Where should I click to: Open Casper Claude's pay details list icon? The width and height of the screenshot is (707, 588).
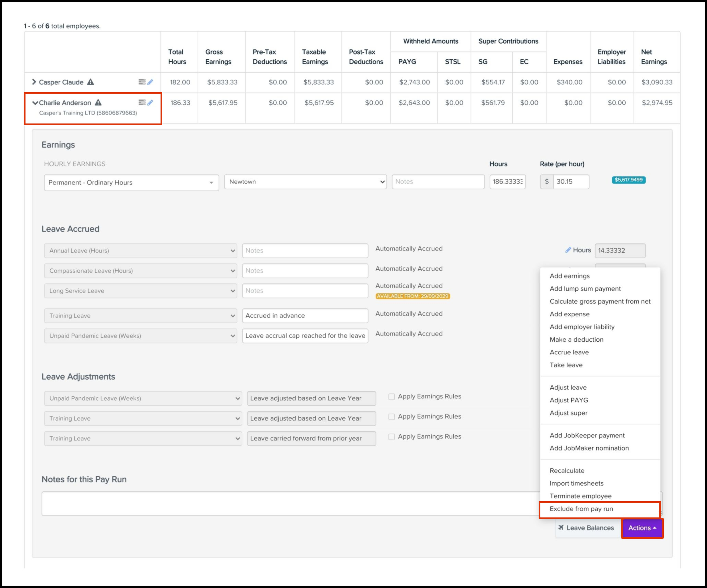point(142,82)
